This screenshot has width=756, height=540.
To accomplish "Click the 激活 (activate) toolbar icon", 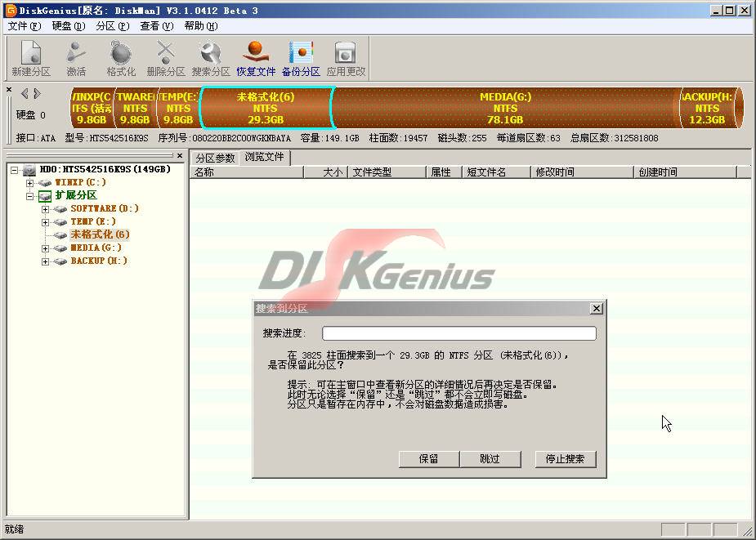I will (76, 58).
